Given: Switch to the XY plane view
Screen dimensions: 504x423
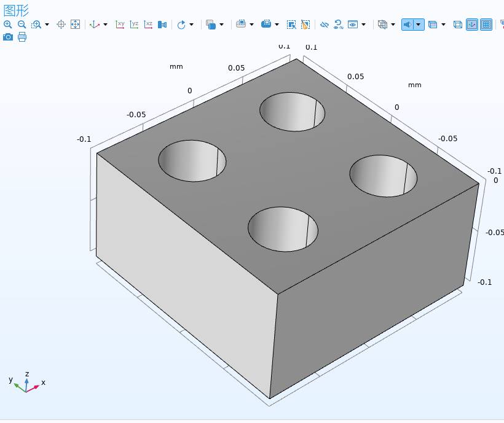Looking at the screenshot, I should [120, 25].
